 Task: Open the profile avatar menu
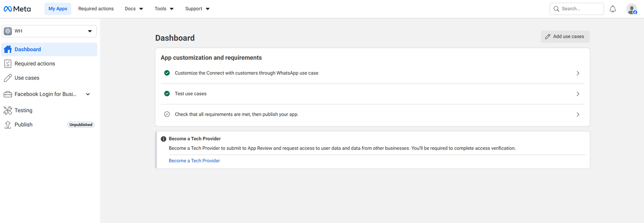click(632, 9)
